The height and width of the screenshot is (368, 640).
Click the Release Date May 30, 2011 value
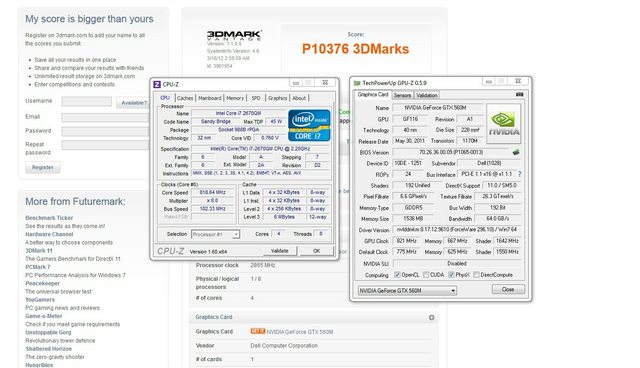pyautogui.click(x=410, y=141)
